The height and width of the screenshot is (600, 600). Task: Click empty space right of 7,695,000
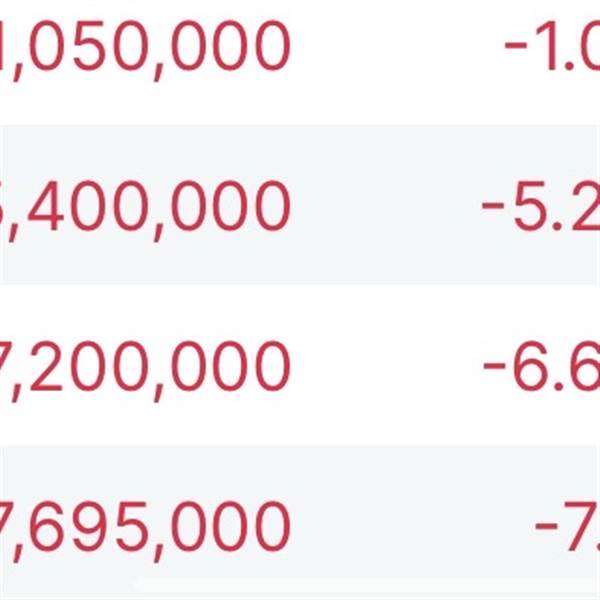tap(410, 526)
